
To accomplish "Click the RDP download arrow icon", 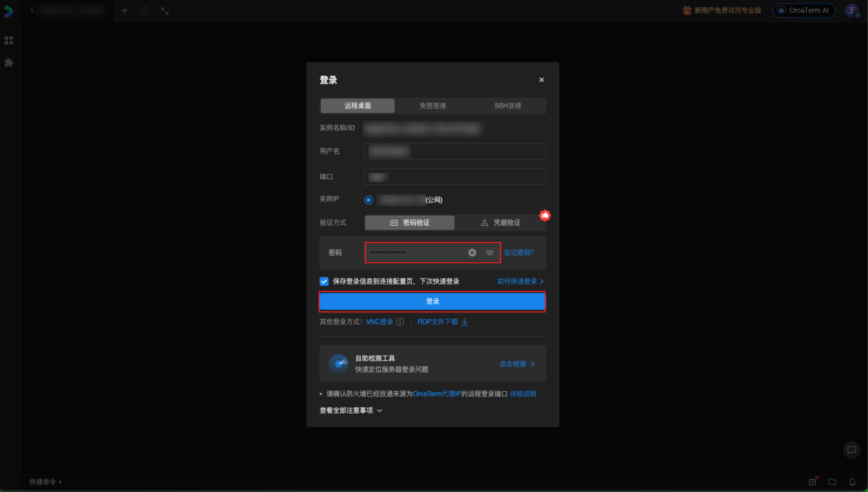I will pos(465,322).
